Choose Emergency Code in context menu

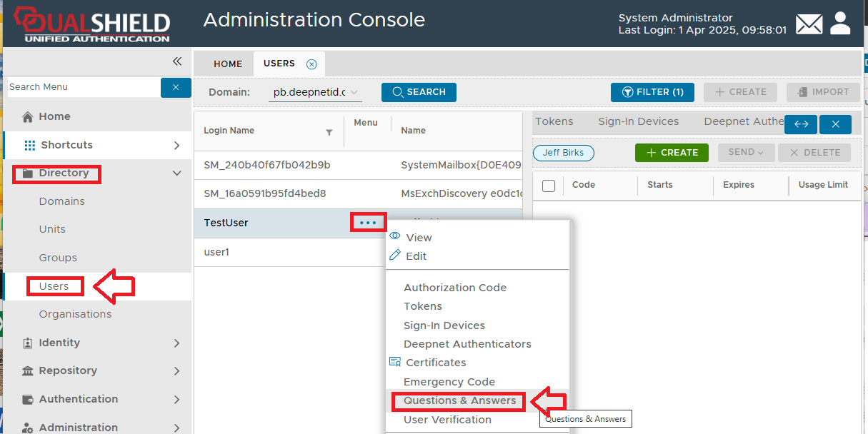[449, 382]
